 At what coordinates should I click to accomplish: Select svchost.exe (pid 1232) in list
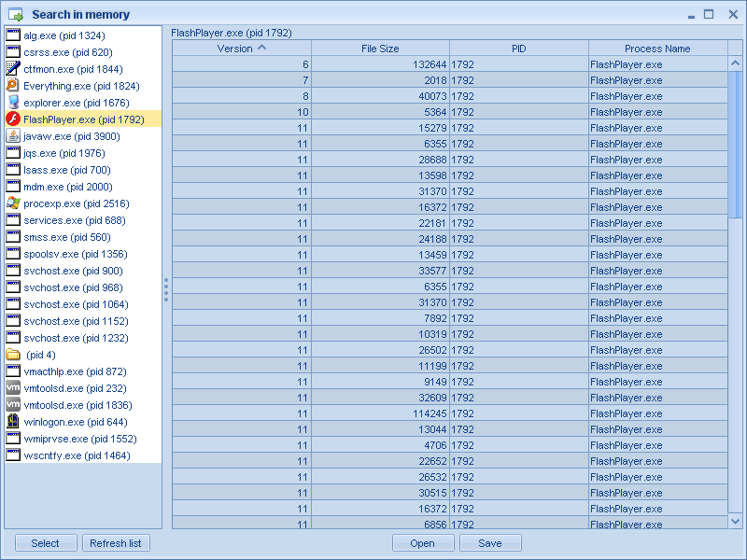coord(83,338)
